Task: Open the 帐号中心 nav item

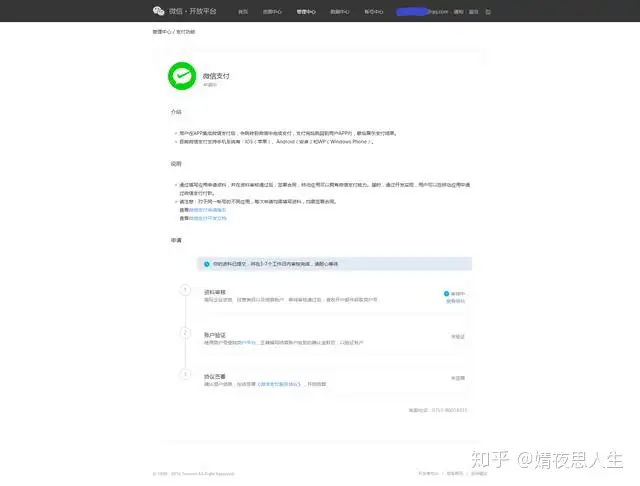Action: tap(373, 12)
